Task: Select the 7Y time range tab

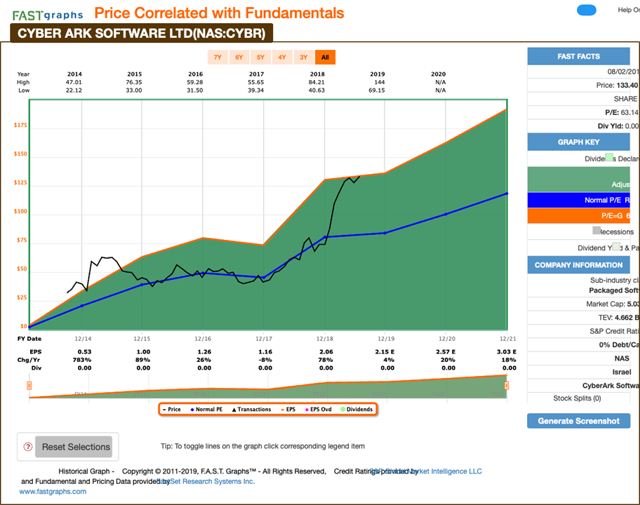Action: click(x=218, y=57)
